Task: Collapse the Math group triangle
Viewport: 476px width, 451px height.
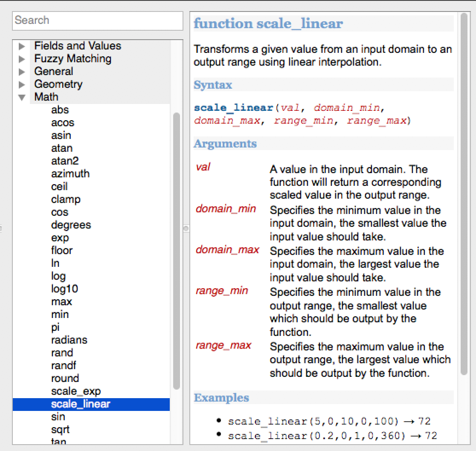Action: click(22, 97)
